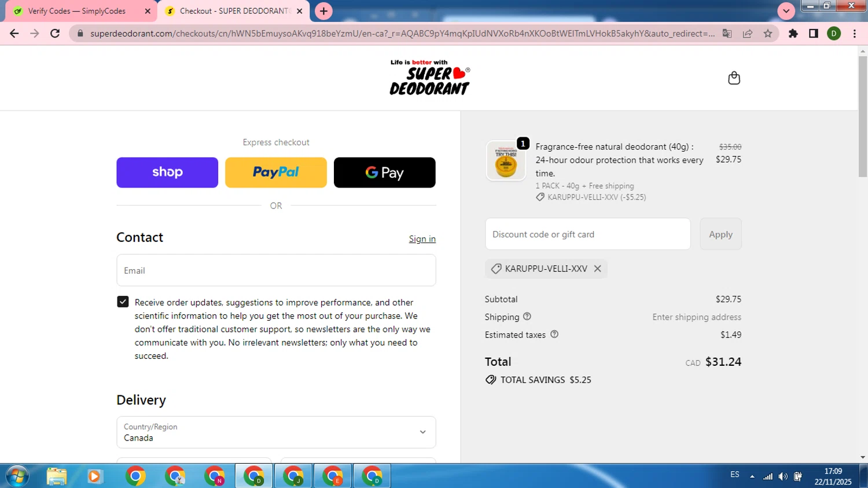
Task: Open the shopping bag cart icon
Action: (734, 78)
